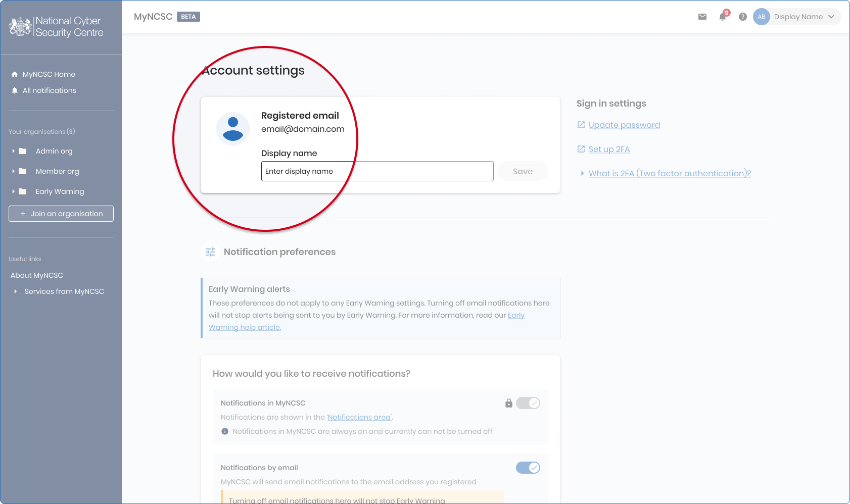
Task: Go to MyNCSC Home
Action: pyautogui.click(x=49, y=74)
